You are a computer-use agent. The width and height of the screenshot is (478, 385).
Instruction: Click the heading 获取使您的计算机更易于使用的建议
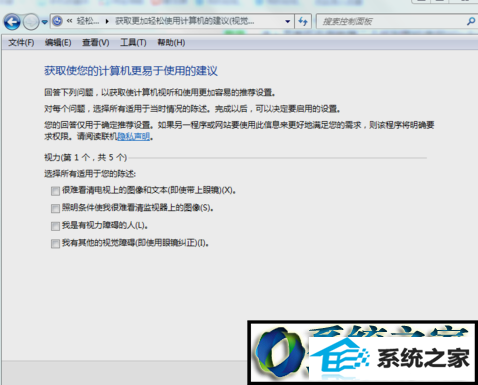(x=131, y=71)
